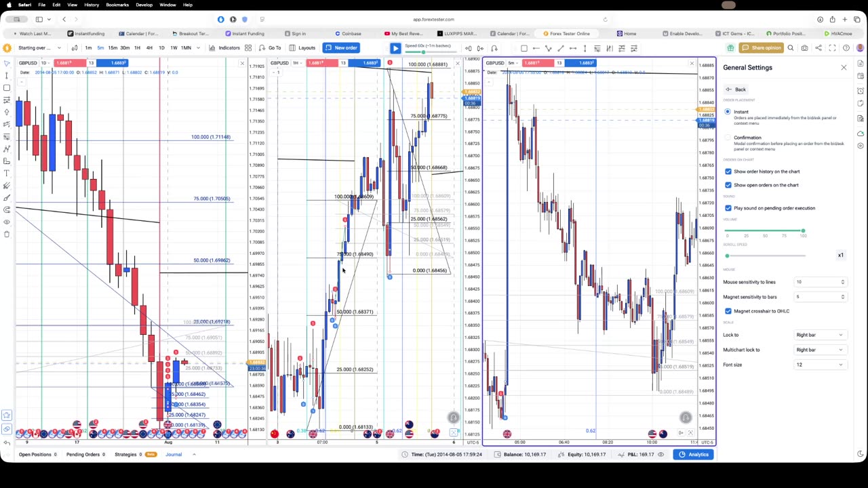Select Instant order placement radio
The width and height of the screenshot is (868, 488).
[728, 112]
